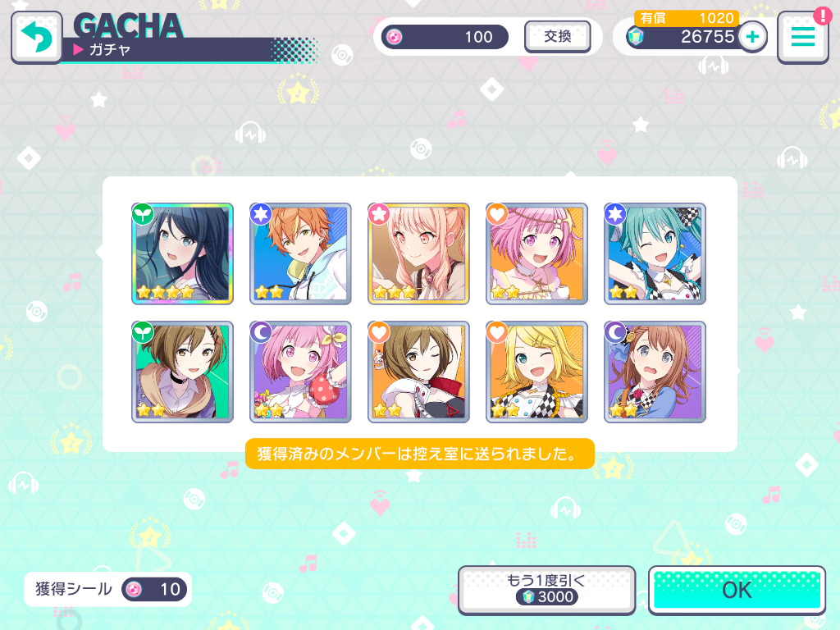Image resolution: width=840 pixels, height=630 pixels.
Task: Tap the pink sticker count showing 100
Action: 445,37
